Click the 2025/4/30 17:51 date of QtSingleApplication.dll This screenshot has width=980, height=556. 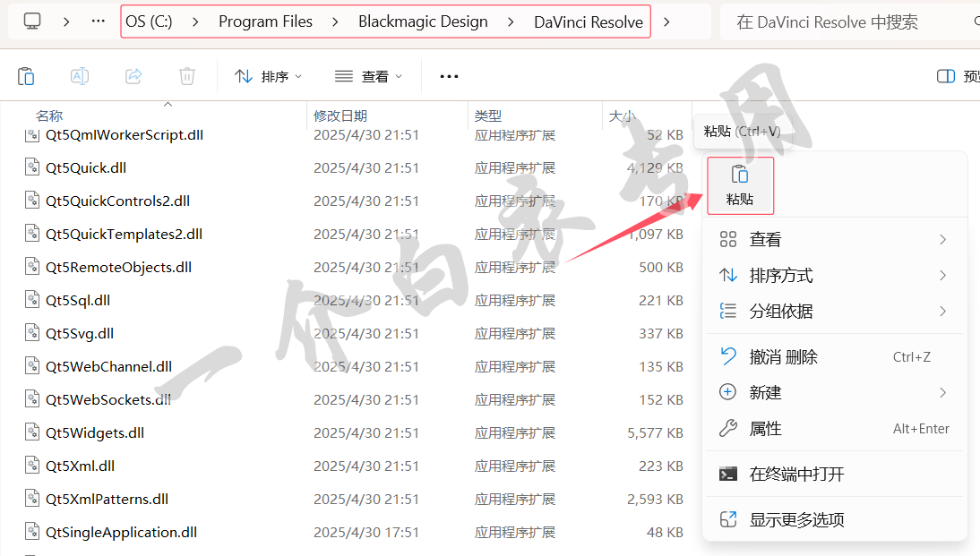coord(366,532)
